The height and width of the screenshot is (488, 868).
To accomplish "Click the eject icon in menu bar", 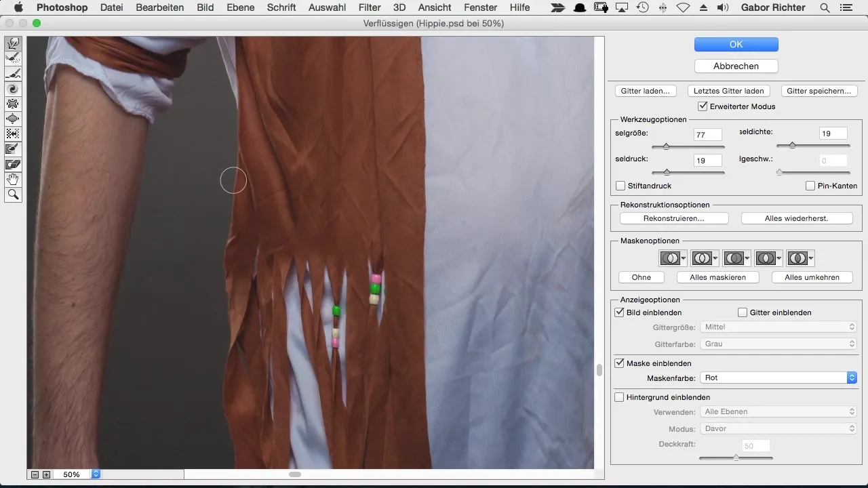I will pos(703,7).
